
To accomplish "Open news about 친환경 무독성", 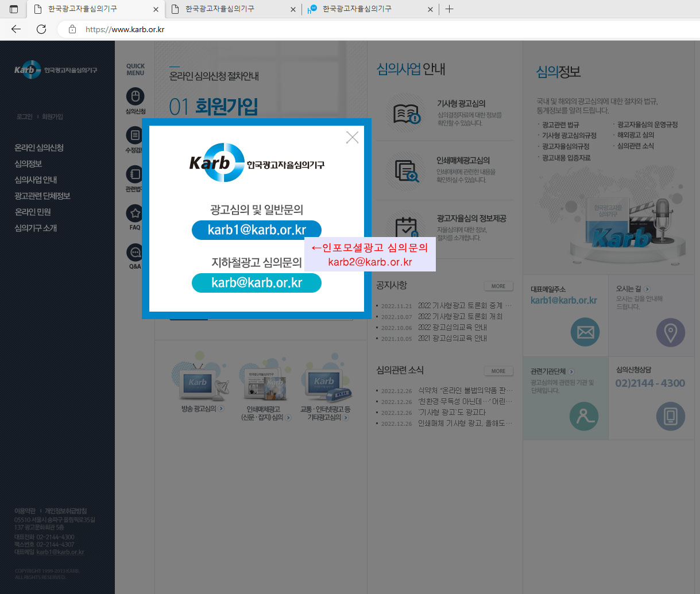I will [x=465, y=402].
